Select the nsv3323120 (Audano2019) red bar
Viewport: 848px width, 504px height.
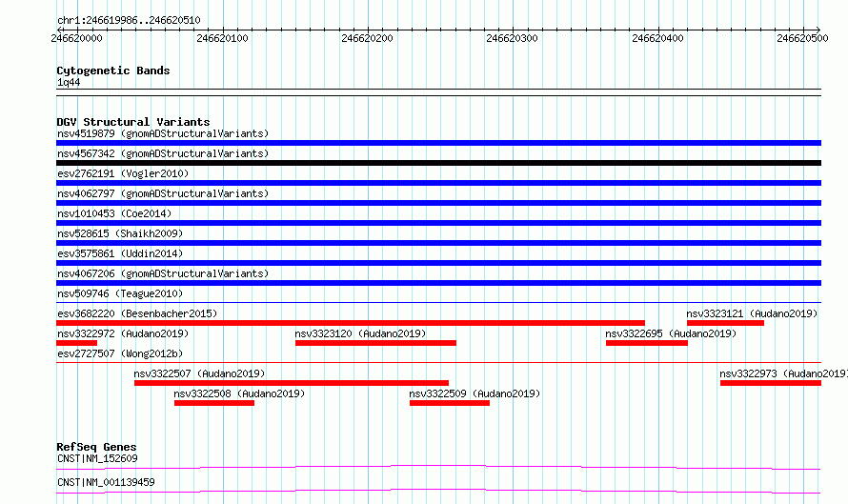pyautogui.click(x=375, y=343)
